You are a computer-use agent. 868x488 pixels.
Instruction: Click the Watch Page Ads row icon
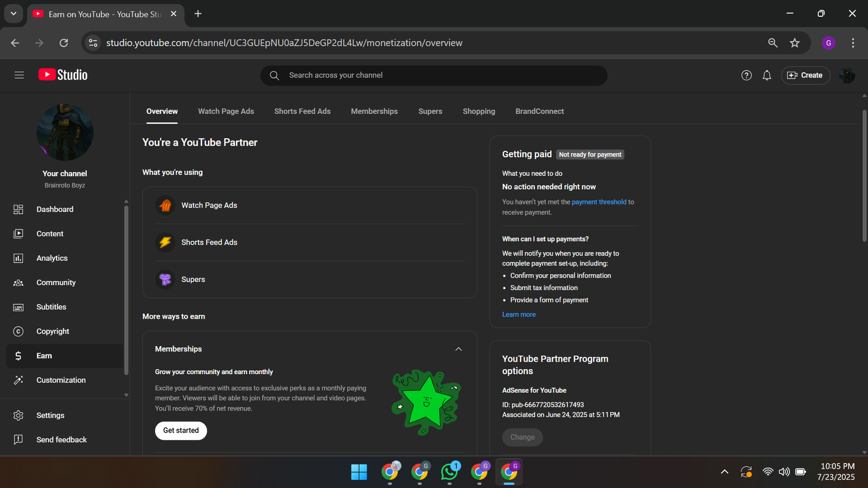(165, 206)
